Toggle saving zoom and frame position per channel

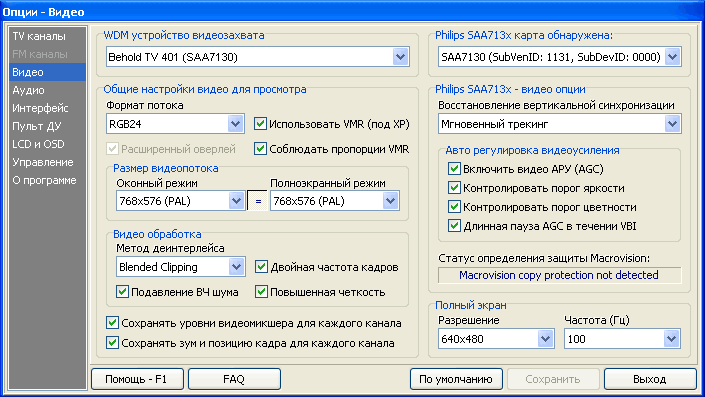250,343
